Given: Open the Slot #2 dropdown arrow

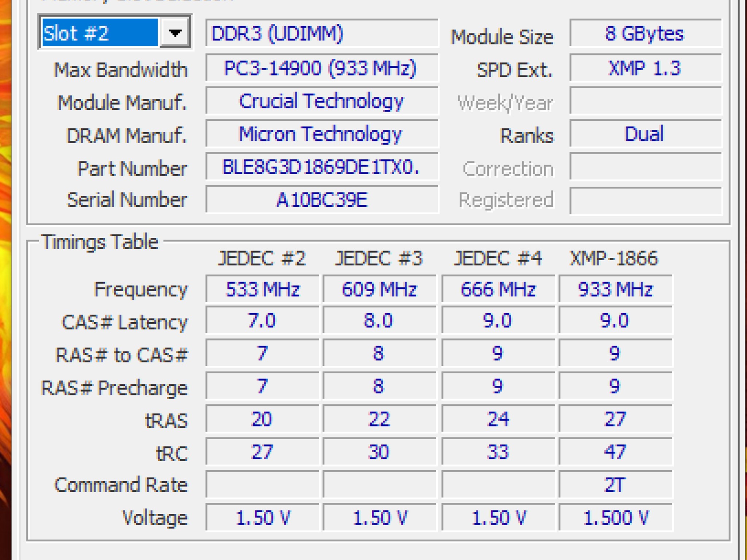Looking at the screenshot, I should pos(175,33).
